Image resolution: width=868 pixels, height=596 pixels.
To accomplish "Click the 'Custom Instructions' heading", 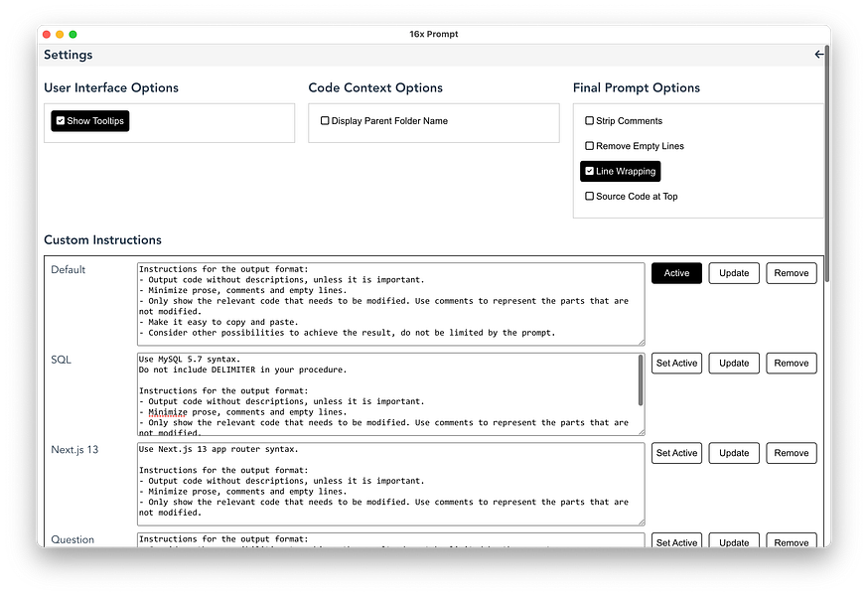I will pos(102,239).
